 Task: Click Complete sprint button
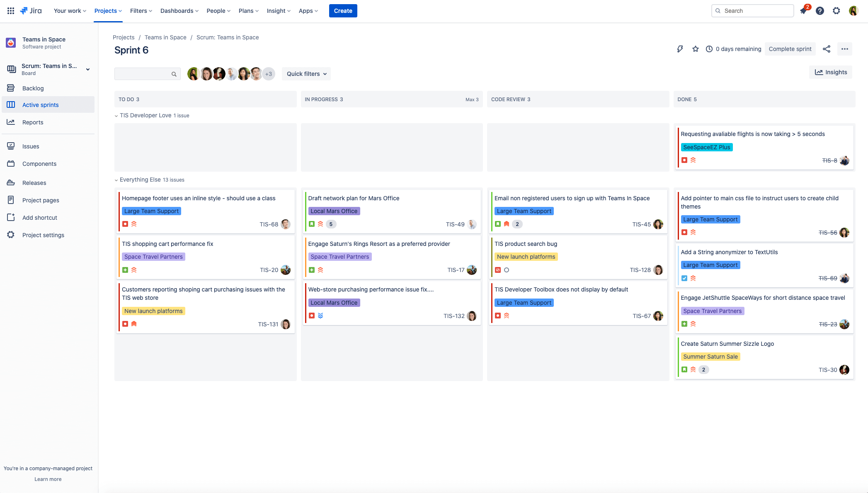(791, 49)
